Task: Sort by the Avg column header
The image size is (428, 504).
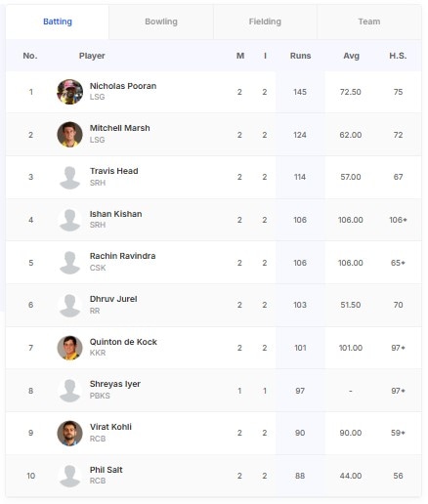Action: point(351,56)
